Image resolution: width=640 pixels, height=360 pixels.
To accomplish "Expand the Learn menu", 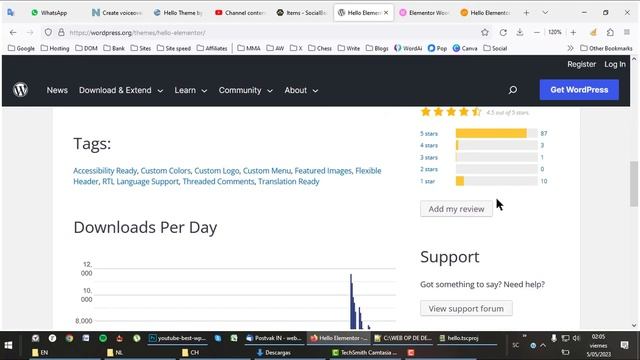I will click(x=191, y=90).
